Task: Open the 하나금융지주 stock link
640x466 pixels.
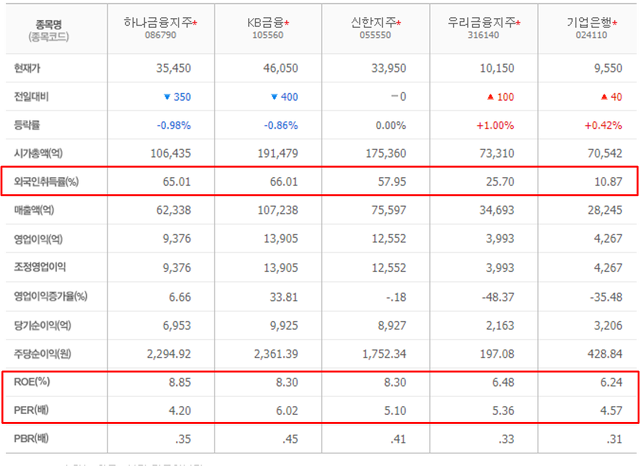Action: (158, 22)
